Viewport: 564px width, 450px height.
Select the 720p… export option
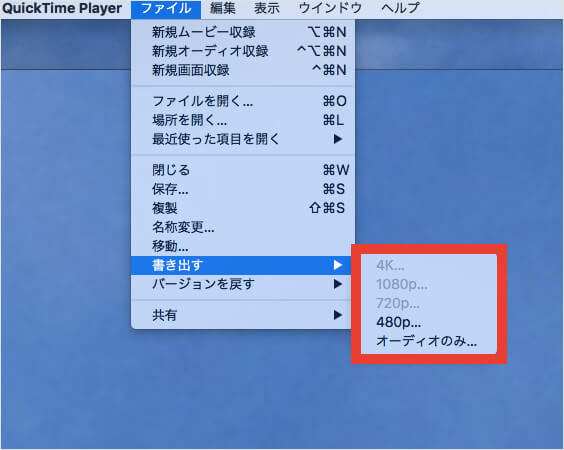pyautogui.click(x=429, y=304)
